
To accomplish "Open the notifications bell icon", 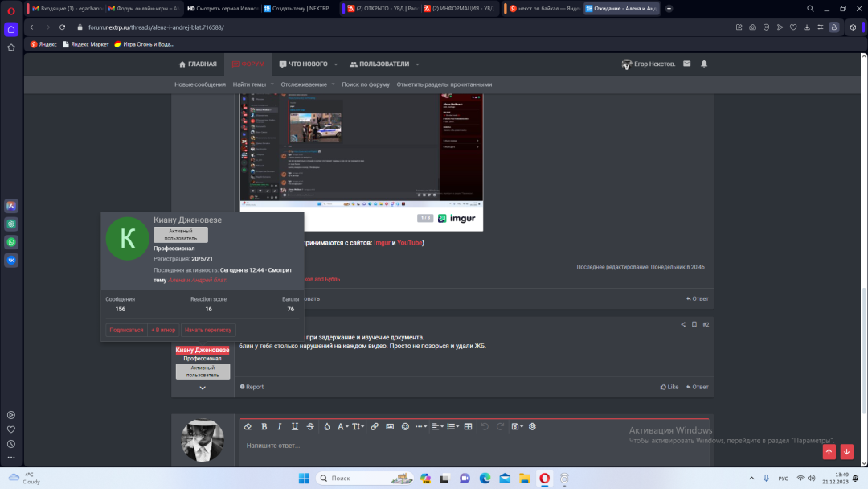I will pyautogui.click(x=704, y=64).
